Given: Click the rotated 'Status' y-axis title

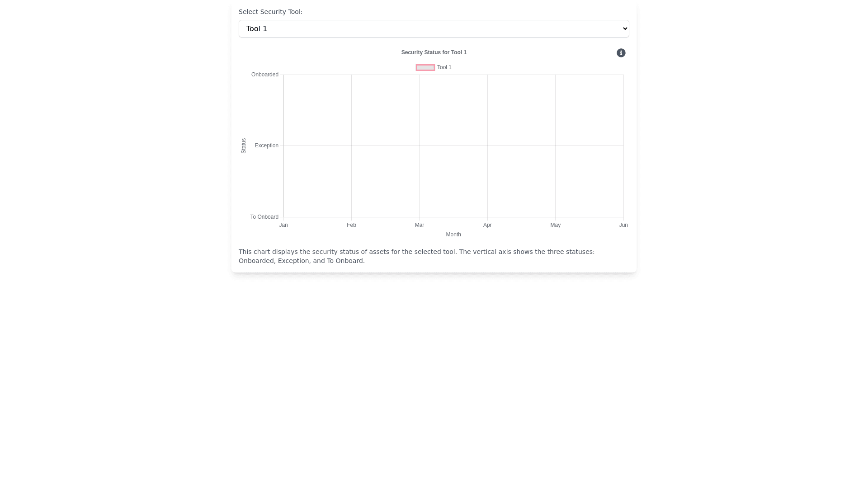Looking at the screenshot, I should (x=244, y=145).
